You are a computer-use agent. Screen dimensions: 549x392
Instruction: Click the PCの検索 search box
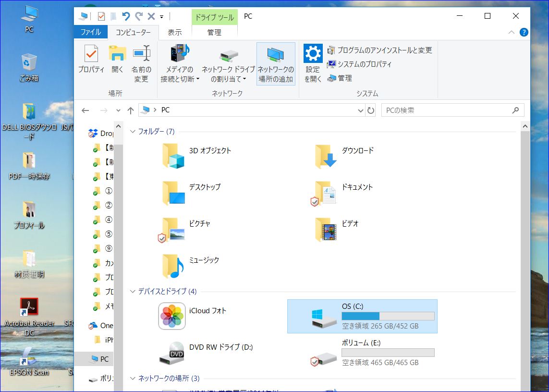[x=452, y=110]
